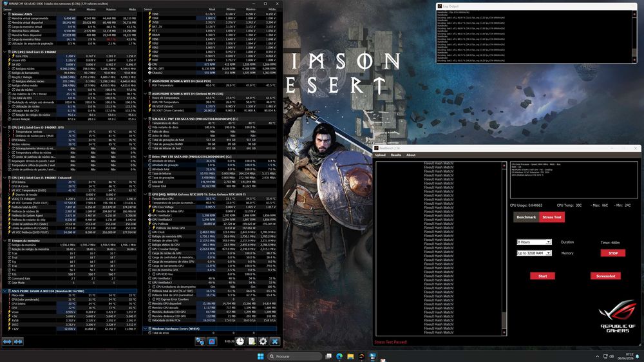Open Task View on the taskbar
The image size is (644, 362).
click(328, 356)
